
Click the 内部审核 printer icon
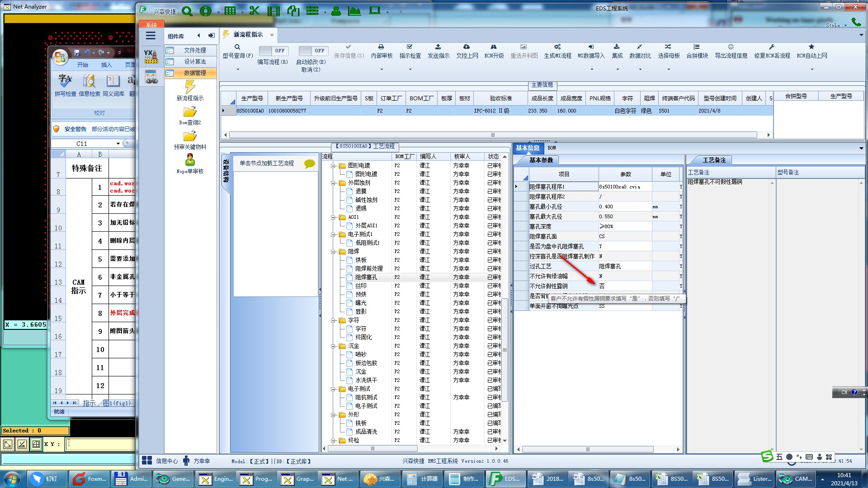pyautogui.click(x=381, y=47)
